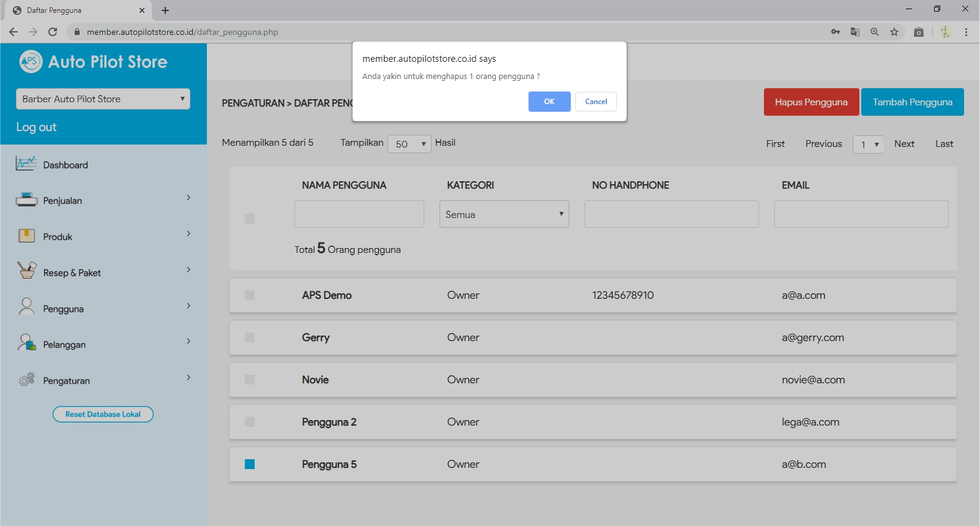Click the Resep & Paket mortar icon
Image resolution: width=980 pixels, height=526 pixels.
click(26, 271)
